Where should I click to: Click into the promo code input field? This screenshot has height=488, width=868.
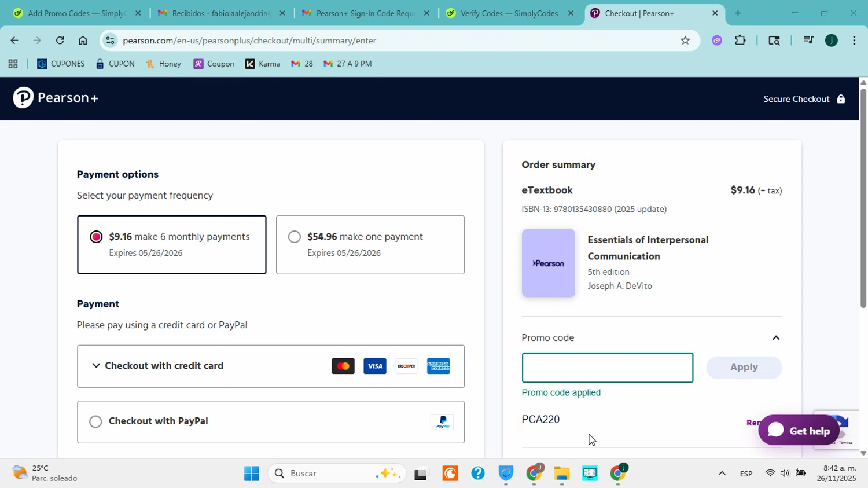608,368
